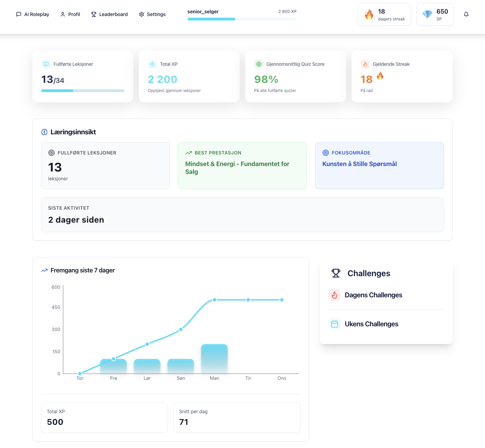
Task: Click the notification bell icon
Action: tap(466, 14)
